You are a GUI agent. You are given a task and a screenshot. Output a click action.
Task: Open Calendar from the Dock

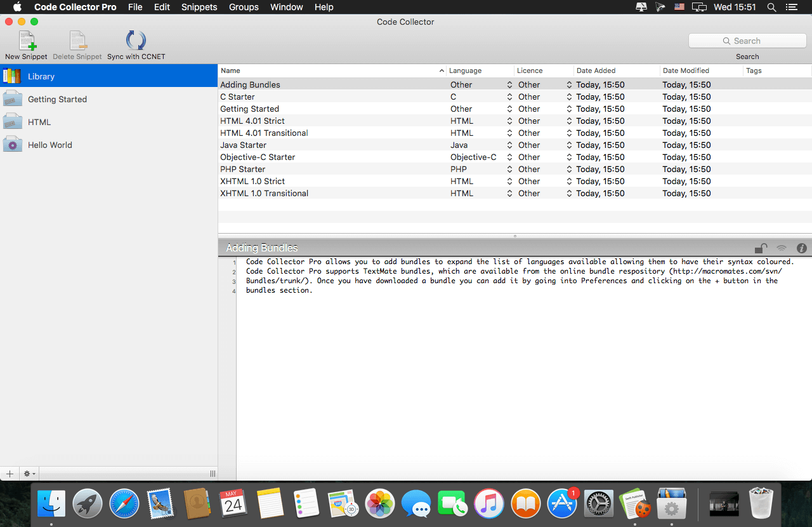click(233, 504)
